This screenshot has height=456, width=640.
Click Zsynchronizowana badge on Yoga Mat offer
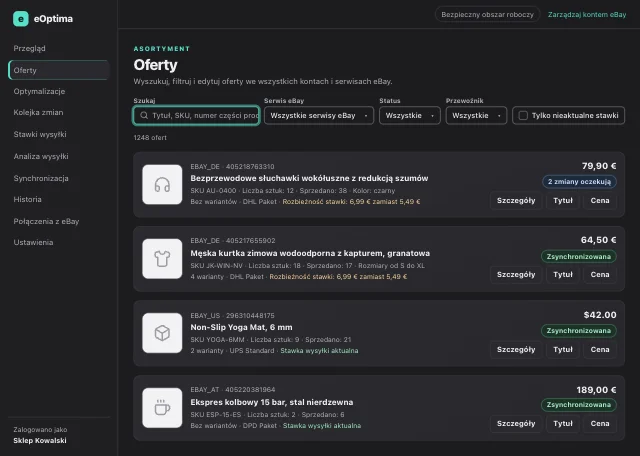pos(579,331)
